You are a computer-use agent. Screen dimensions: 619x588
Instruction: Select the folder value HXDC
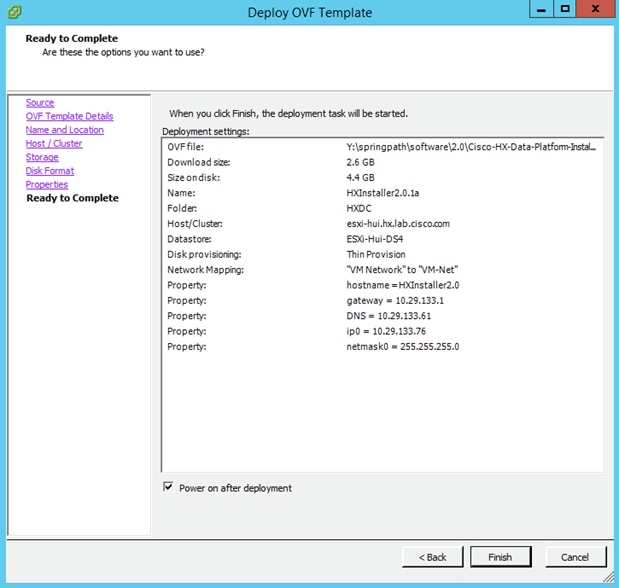(359, 209)
